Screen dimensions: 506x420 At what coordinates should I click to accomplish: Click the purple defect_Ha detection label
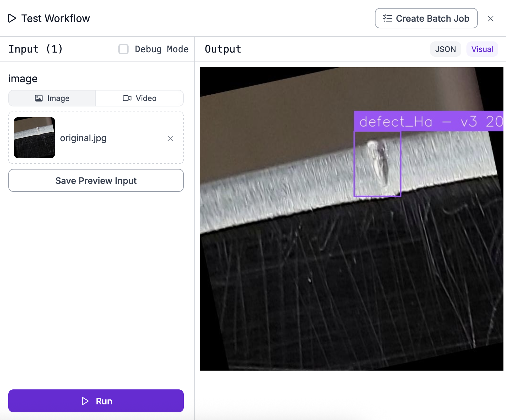(428, 121)
